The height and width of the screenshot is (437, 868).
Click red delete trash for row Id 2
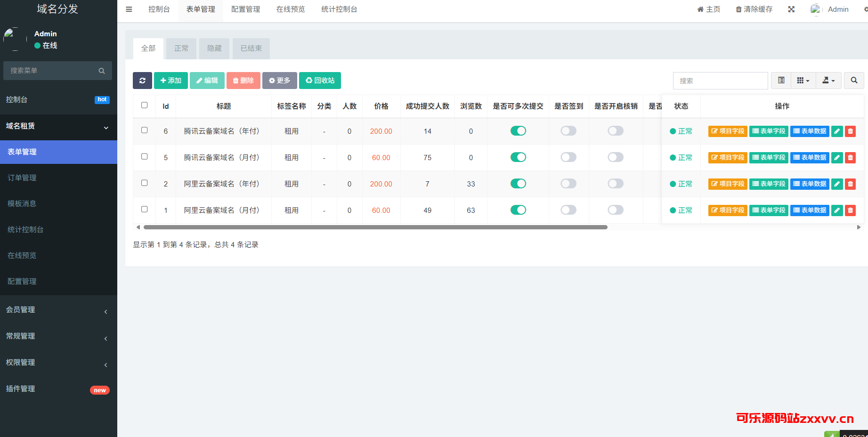tap(850, 184)
